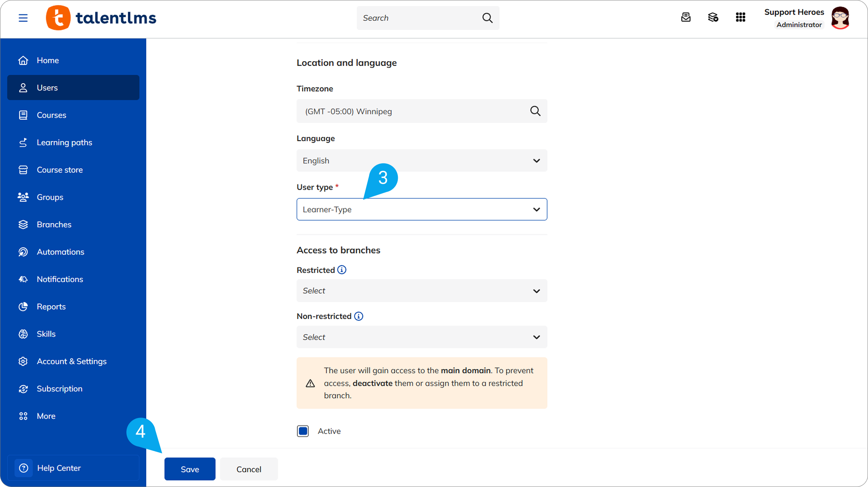
Task: Click the Help Center question mark icon
Action: pos(23,468)
